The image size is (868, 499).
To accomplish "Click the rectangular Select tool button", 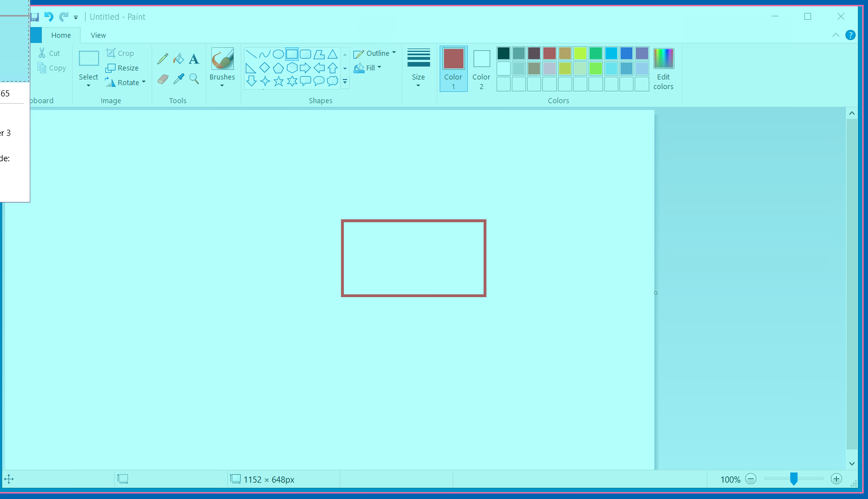I will 89,58.
